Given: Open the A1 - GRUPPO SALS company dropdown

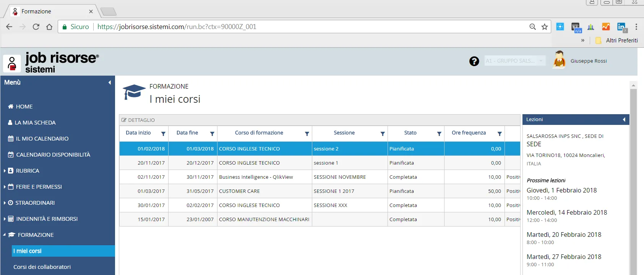Looking at the screenshot, I should point(515,61).
